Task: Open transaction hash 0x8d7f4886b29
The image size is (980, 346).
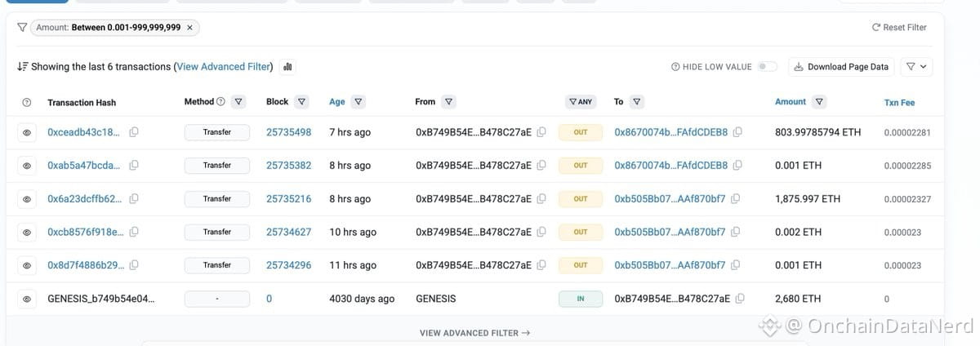Action: (x=86, y=265)
